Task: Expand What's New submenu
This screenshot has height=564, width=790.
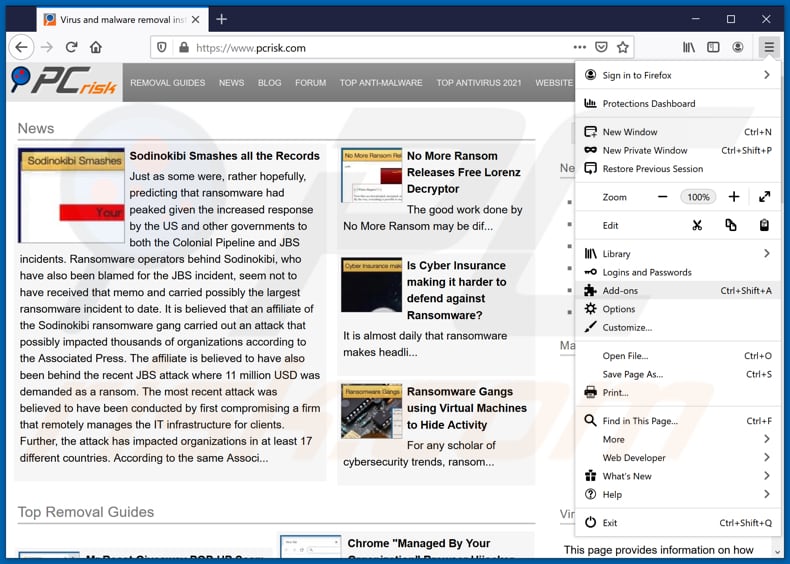Action: [678, 476]
